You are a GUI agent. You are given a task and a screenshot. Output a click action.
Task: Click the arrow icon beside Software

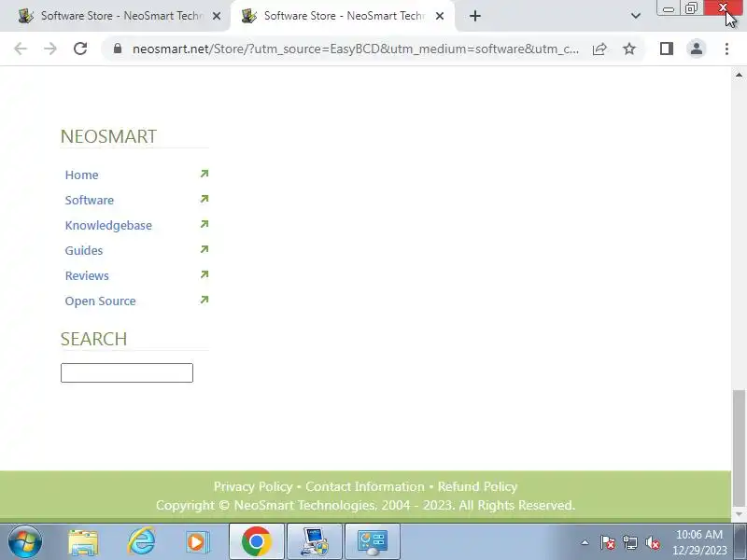tap(204, 199)
